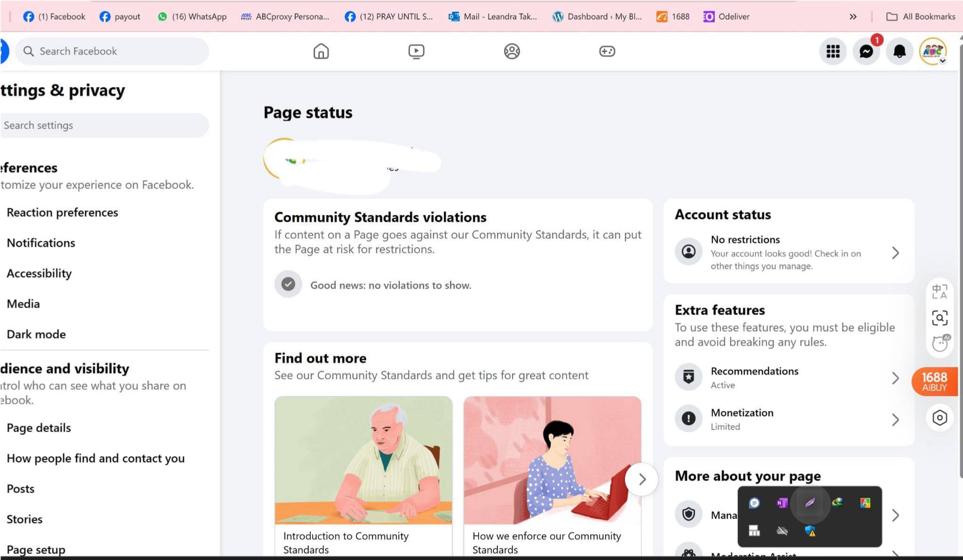Expand the No restrictions account status chevron

click(x=895, y=253)
